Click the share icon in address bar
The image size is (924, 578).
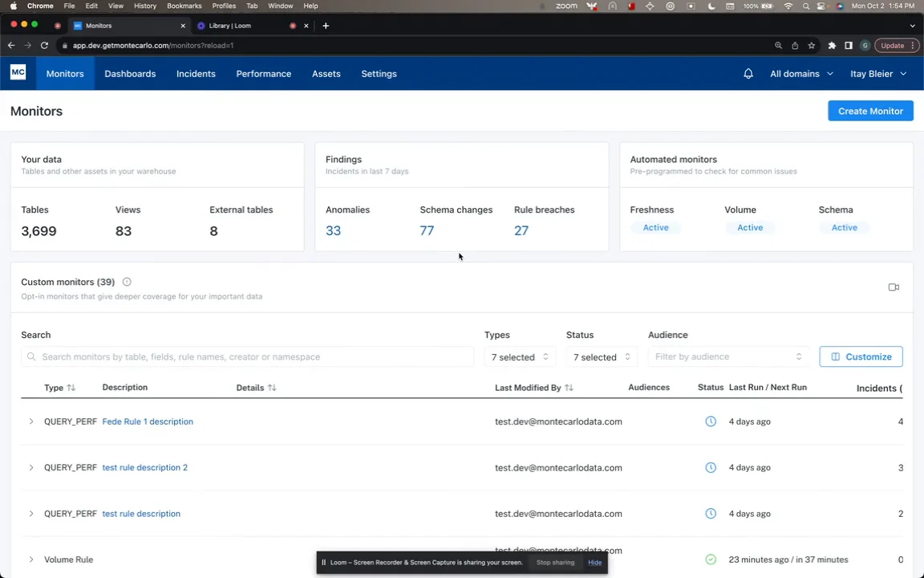click(x=795, y=46)
